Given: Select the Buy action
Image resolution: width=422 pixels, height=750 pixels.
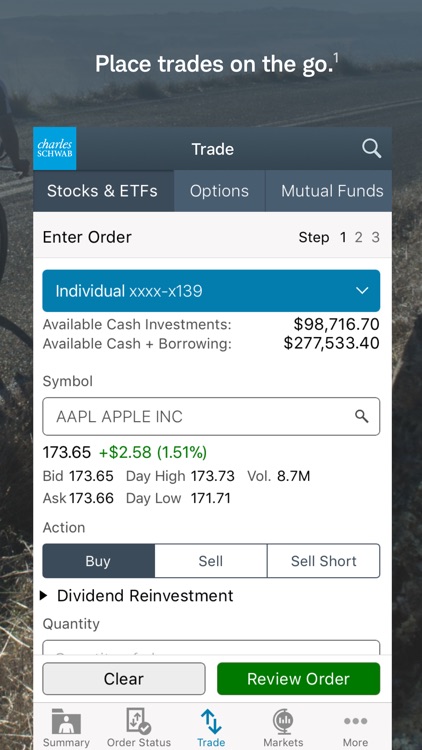Looking at the screenshot, I should tap(99, 561).
